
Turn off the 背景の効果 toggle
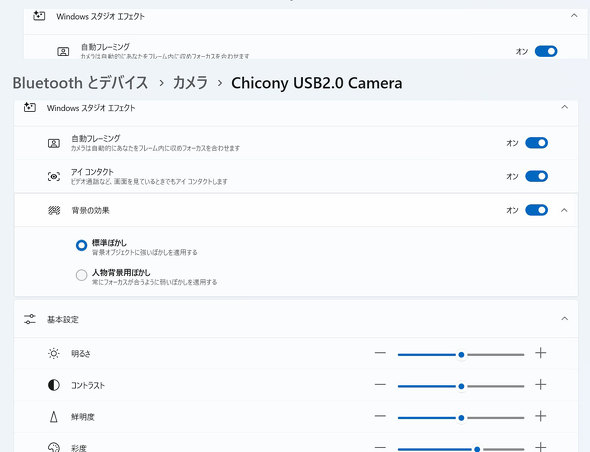coord(536,210)
